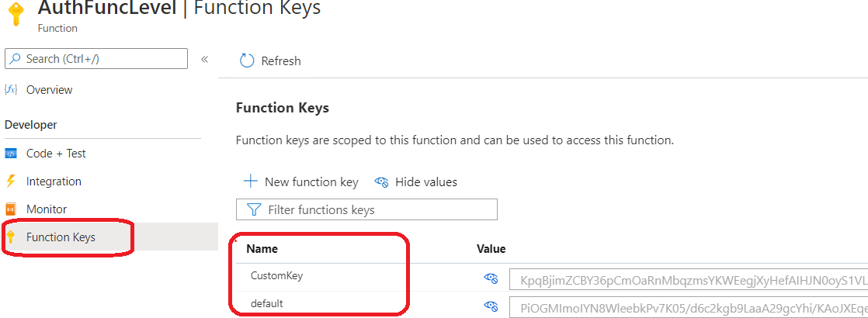Open the default key entry by name
The width and height of the screenshot is (868, 318).
267,303
